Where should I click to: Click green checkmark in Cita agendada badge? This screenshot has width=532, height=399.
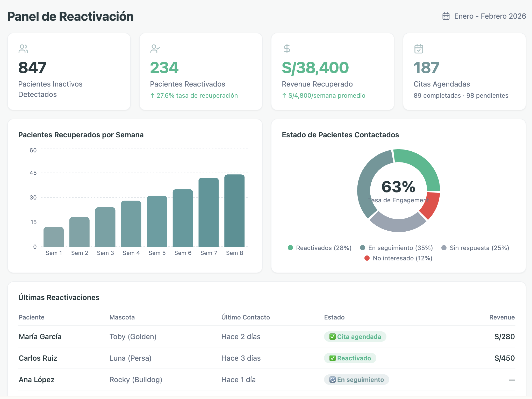coord(332,337)
